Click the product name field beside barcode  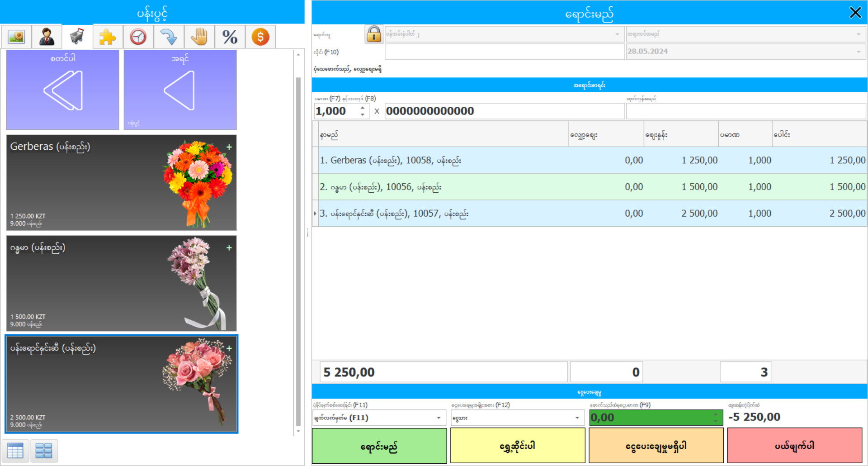746,111
